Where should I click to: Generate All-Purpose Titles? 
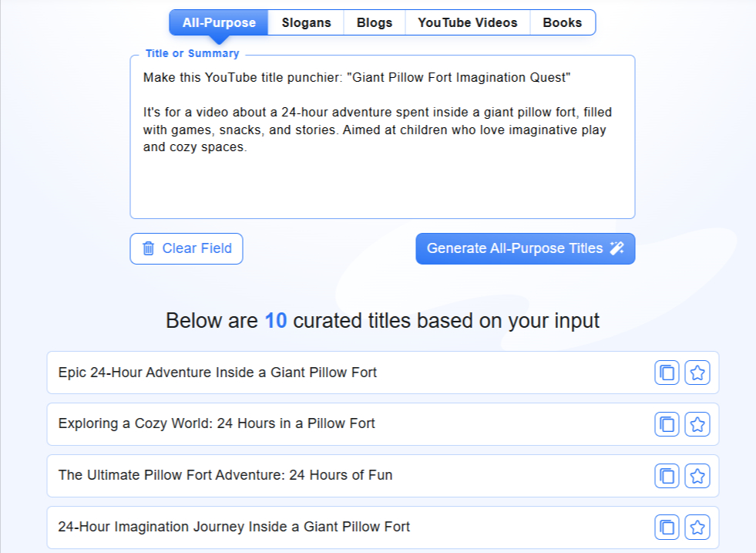pyautogui.click(x=526, y=248)
